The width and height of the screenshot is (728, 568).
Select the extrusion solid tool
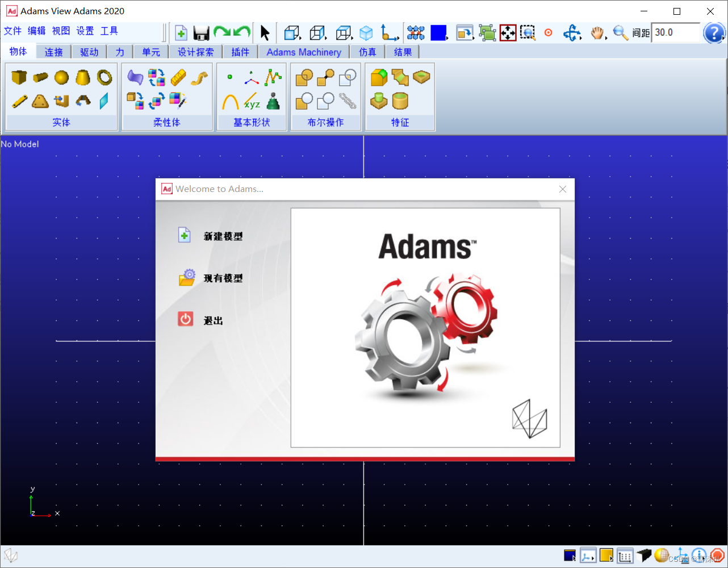tap(61, 101)
